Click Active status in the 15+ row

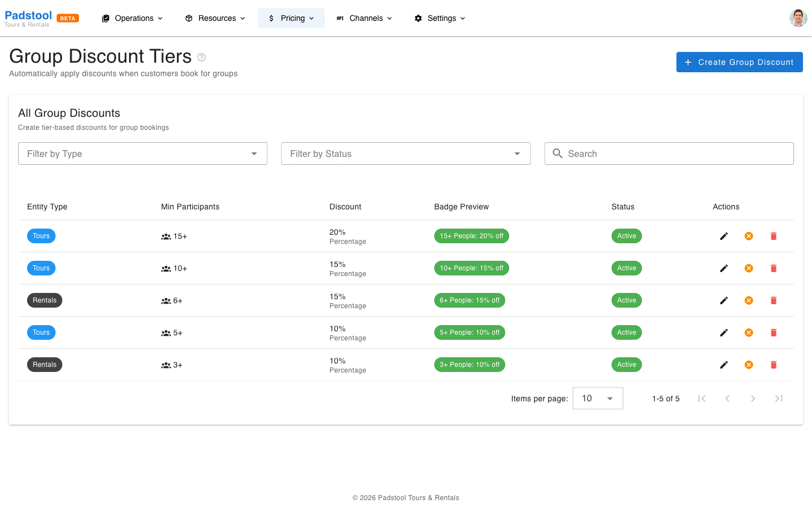tap(626, 236)
